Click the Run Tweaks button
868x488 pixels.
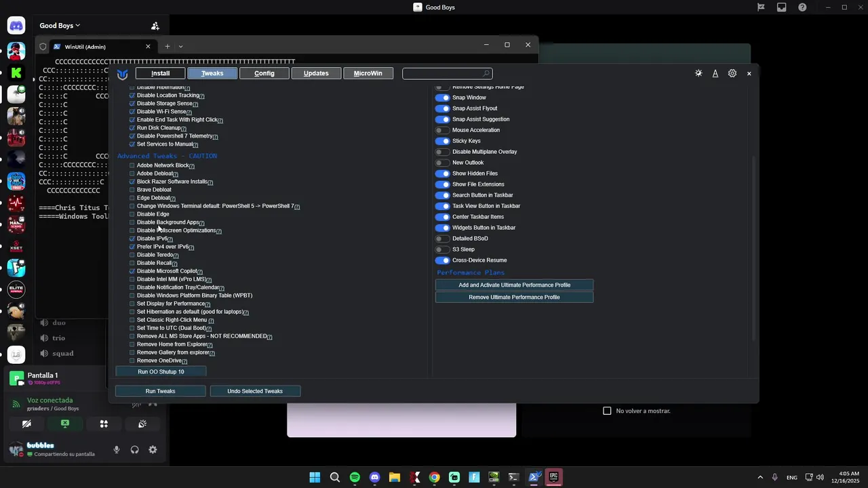click(161, 391)
